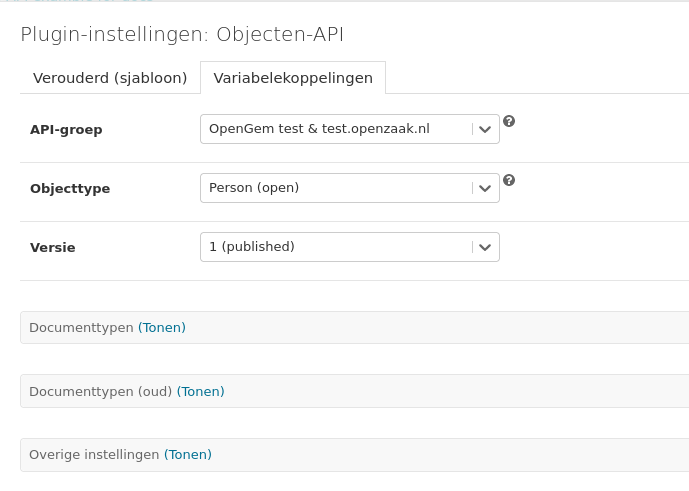
Task: Show the Documenttypen section via Tonen
Action: coord(162,327)
